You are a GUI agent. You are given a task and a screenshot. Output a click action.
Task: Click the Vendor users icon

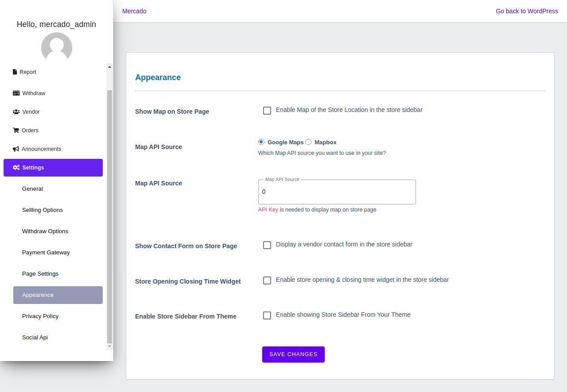click(x=16, y=112)
